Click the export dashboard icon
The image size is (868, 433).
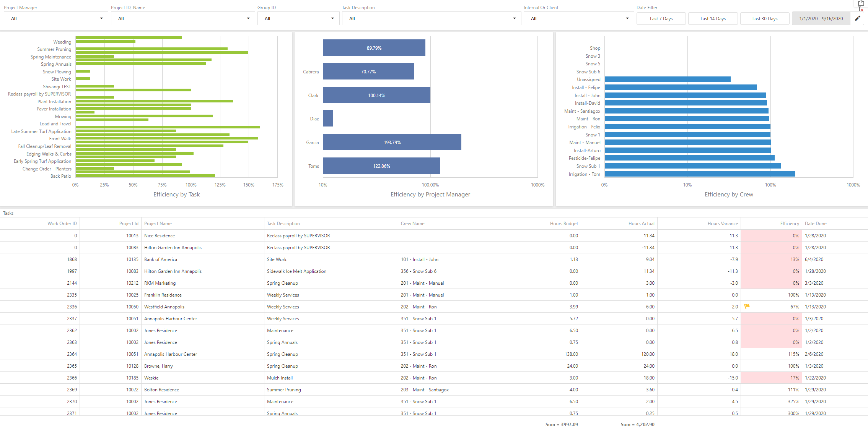861,3
